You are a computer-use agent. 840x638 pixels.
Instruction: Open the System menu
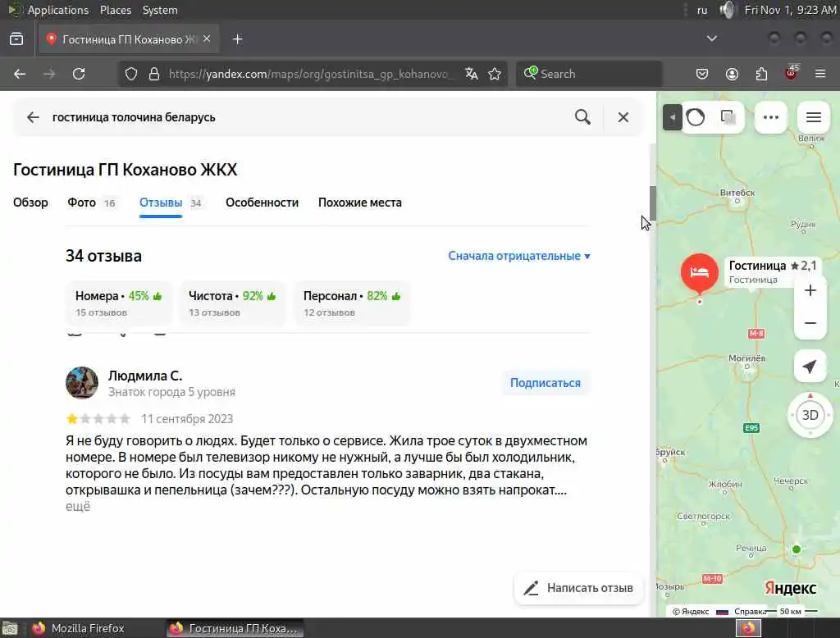click(x=160, y=10)
